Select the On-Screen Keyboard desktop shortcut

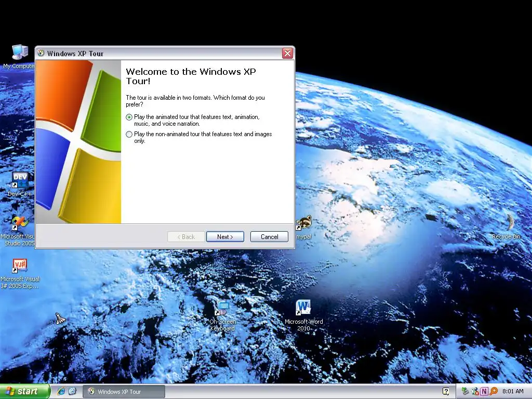coord(222,316)
